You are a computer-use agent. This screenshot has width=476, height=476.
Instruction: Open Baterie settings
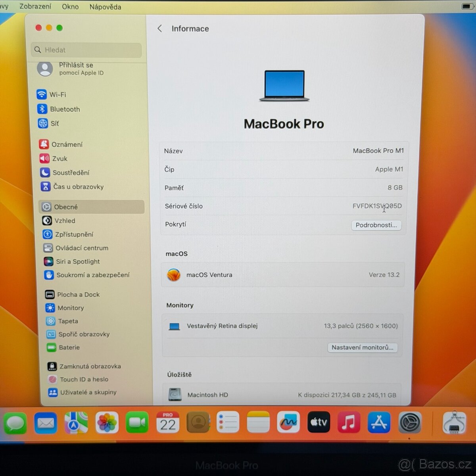click(x=69, y=347)
